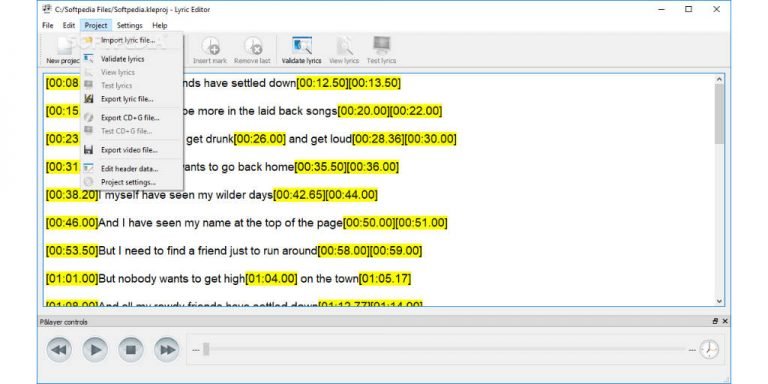Click the timestamp [00:42.65]
The image size is (768, 384).
pyautogui.click(x=299, y=195)
